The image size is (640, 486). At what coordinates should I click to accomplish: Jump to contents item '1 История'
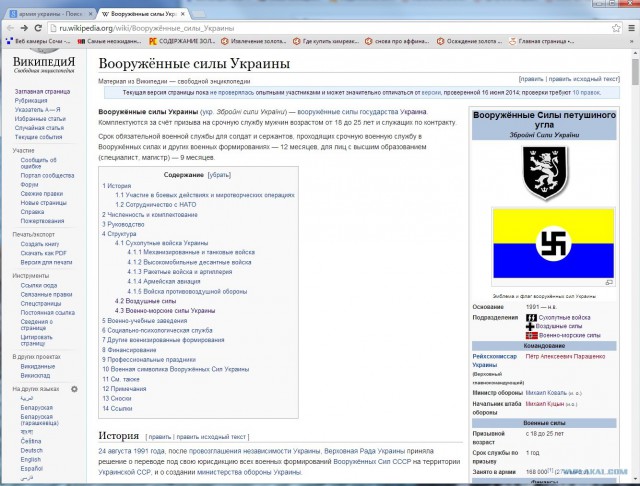point(116,186)
